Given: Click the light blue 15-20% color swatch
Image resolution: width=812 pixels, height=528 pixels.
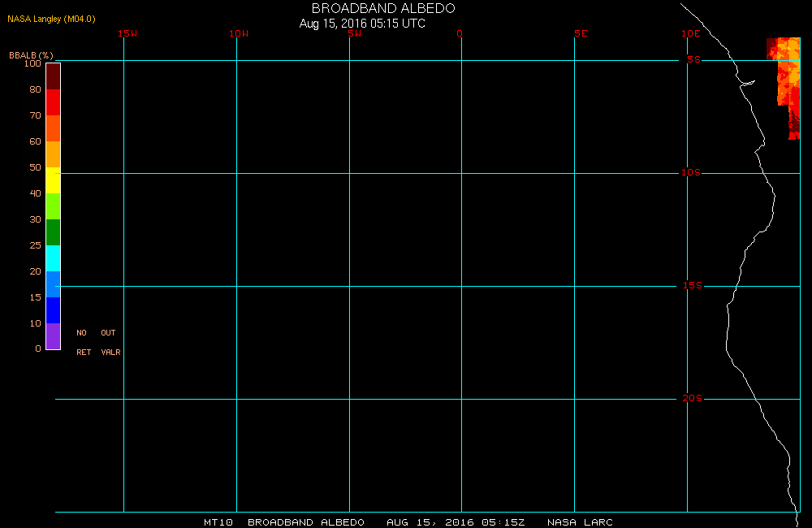Looking at the screenshot, I should point(54,284).
